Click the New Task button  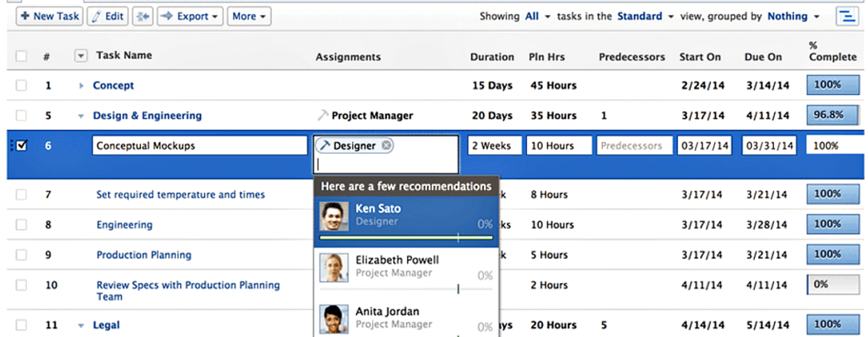pyautogui.click(x=50, y=16)
